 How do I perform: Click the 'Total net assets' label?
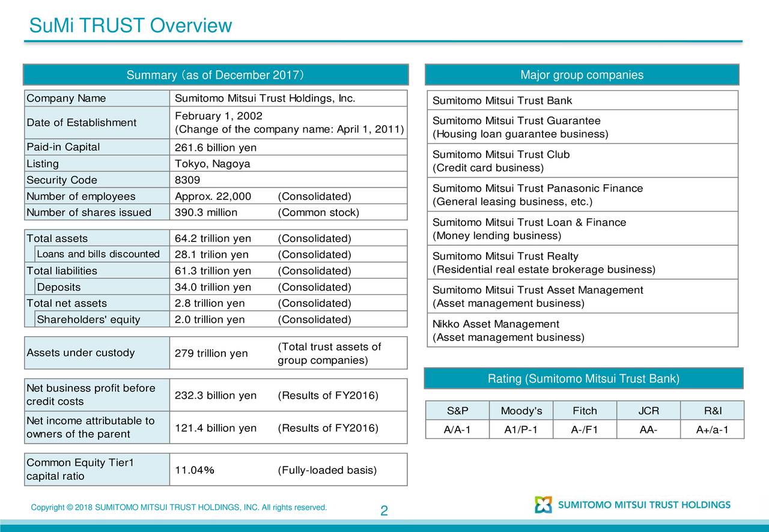point(67,303)
